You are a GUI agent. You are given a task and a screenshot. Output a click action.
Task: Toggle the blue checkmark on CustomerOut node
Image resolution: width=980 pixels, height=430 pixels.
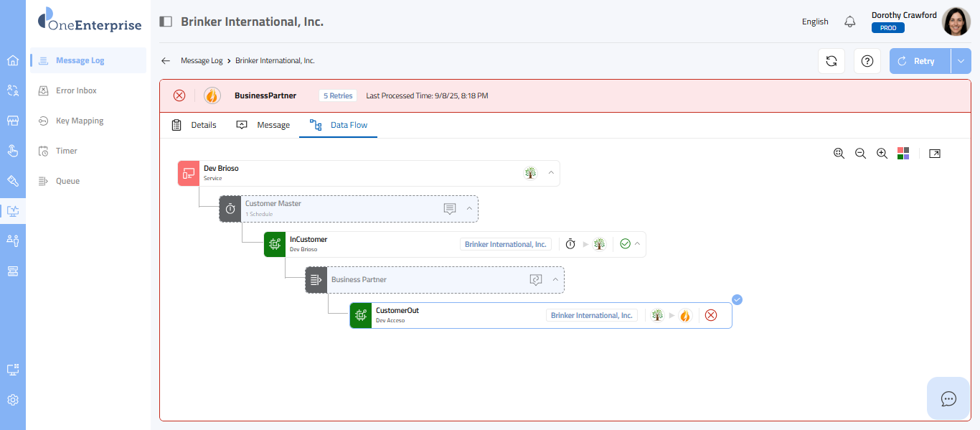[737, 300]
